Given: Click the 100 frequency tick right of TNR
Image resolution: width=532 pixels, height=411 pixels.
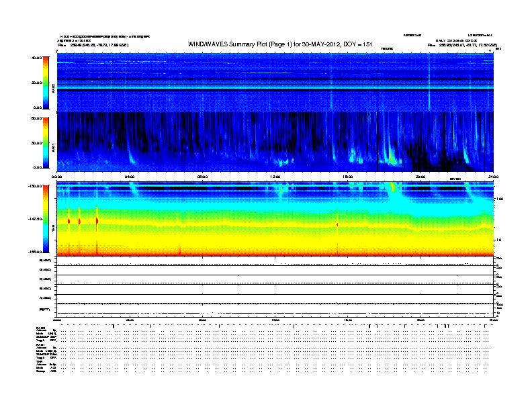Looking at the screenshot, I should coord(500,199).
